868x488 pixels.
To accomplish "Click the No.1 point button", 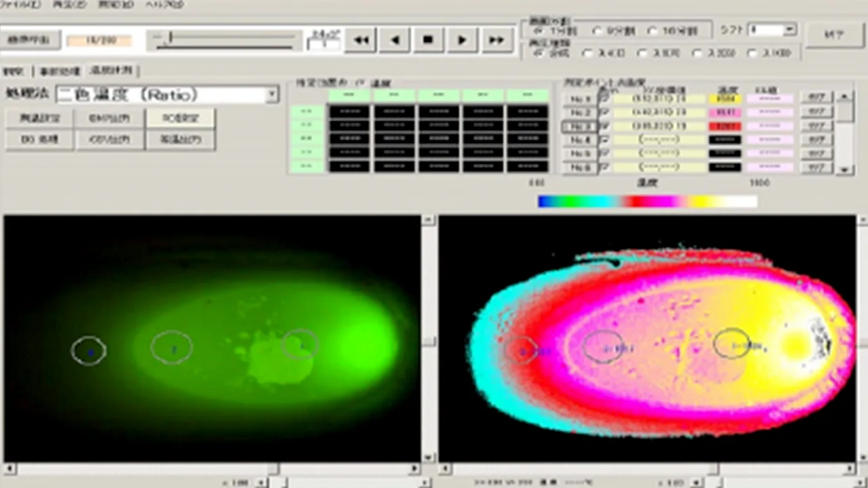I will pos(580,99).
